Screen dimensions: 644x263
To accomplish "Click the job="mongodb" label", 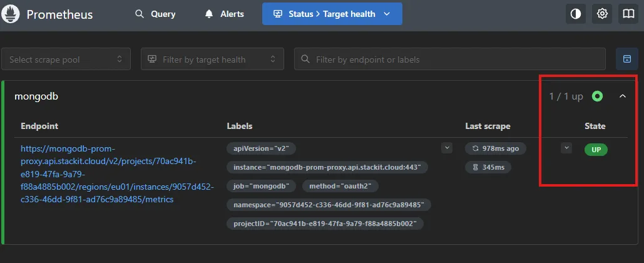I will click(x=261, y=186).
